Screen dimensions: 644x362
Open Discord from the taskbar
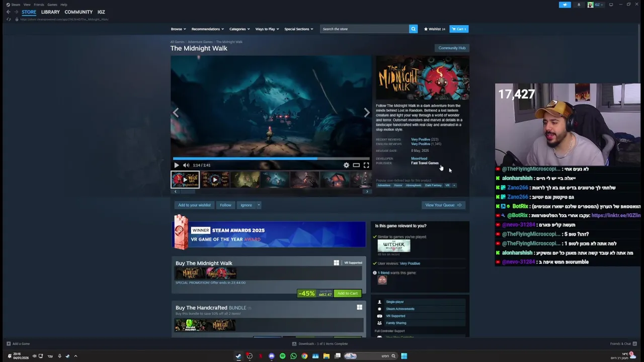click(272, 356)
